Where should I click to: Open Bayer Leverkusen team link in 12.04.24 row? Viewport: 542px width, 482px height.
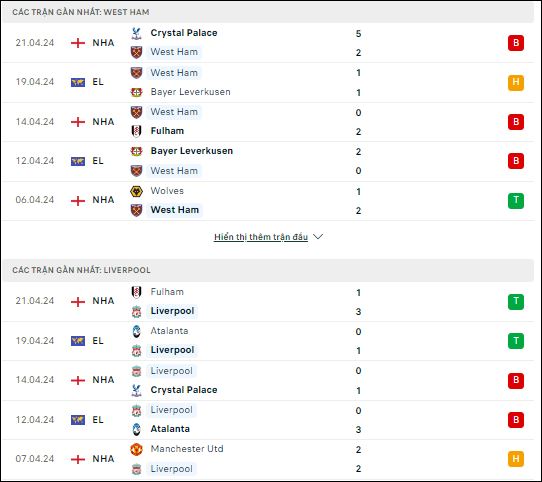(191, 151)
